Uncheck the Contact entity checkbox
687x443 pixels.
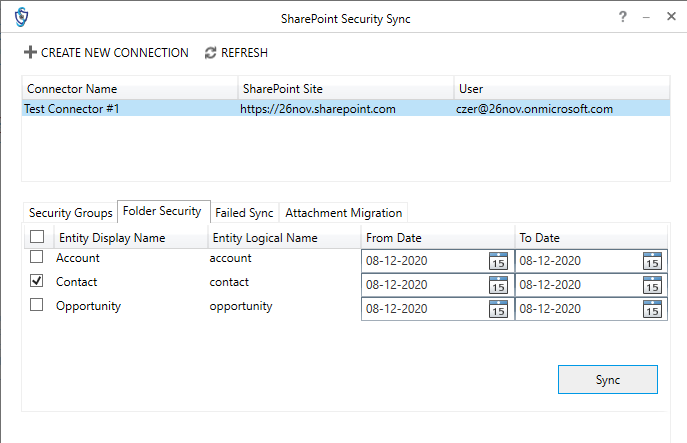pyautogui.click(x=37, y=282)
